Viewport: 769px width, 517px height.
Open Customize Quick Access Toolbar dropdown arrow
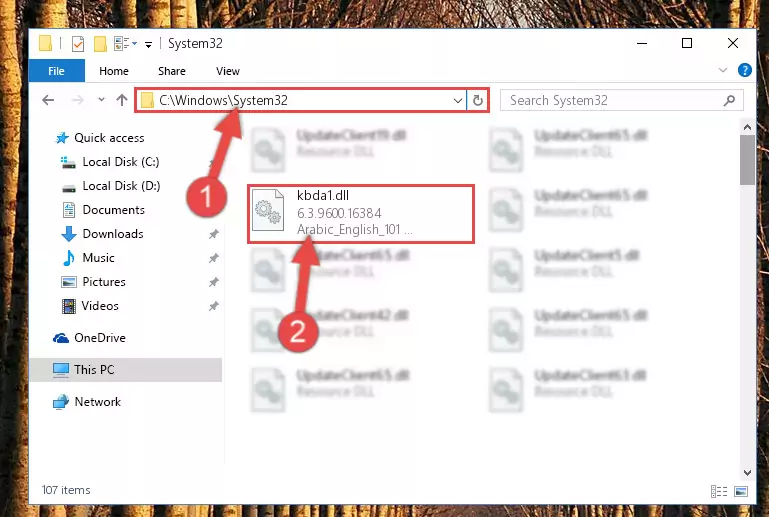point(148,45)
